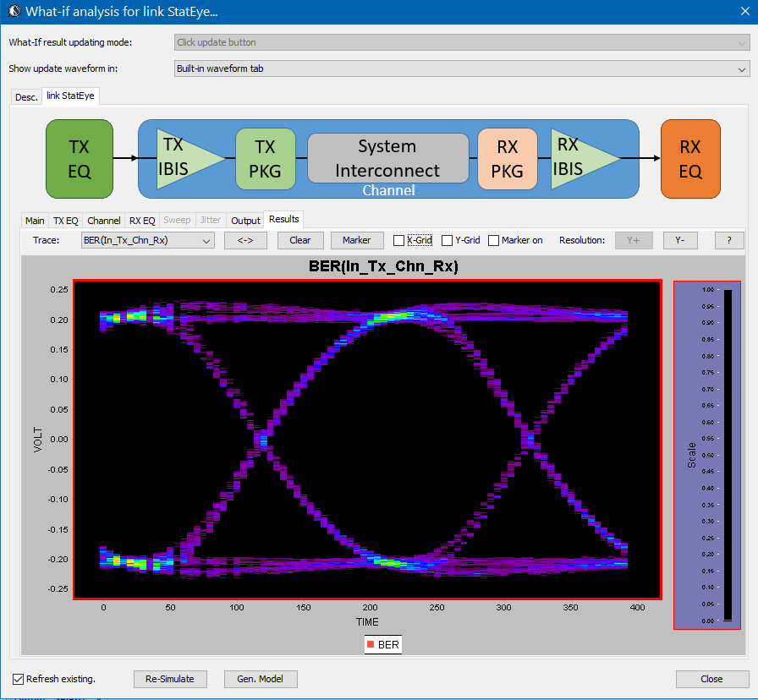
Task: Enable the X-Grid checkbox
Action: coord(399,240)
